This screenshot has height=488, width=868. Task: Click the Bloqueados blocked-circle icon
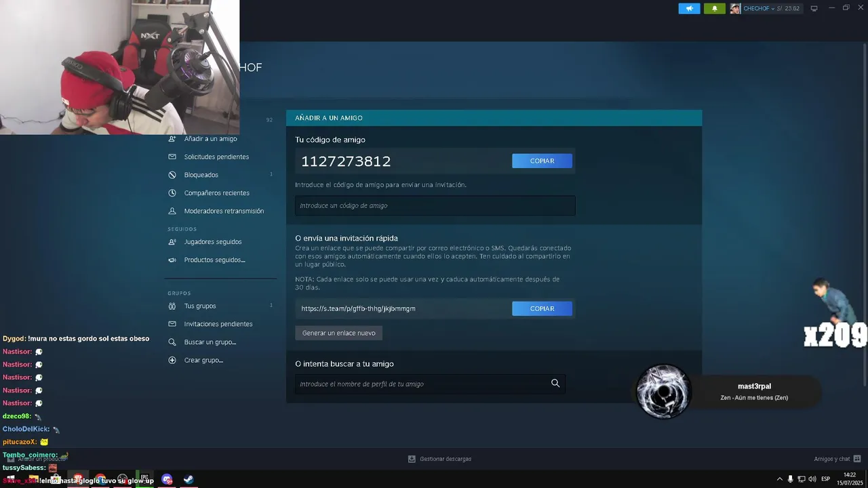point(172,175)
